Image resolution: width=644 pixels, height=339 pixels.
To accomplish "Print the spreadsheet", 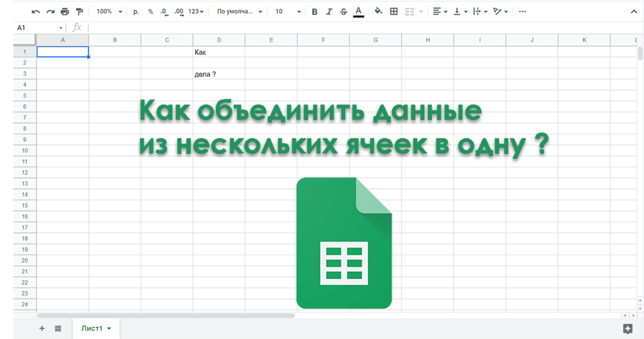I will click(x=65, y=11).
